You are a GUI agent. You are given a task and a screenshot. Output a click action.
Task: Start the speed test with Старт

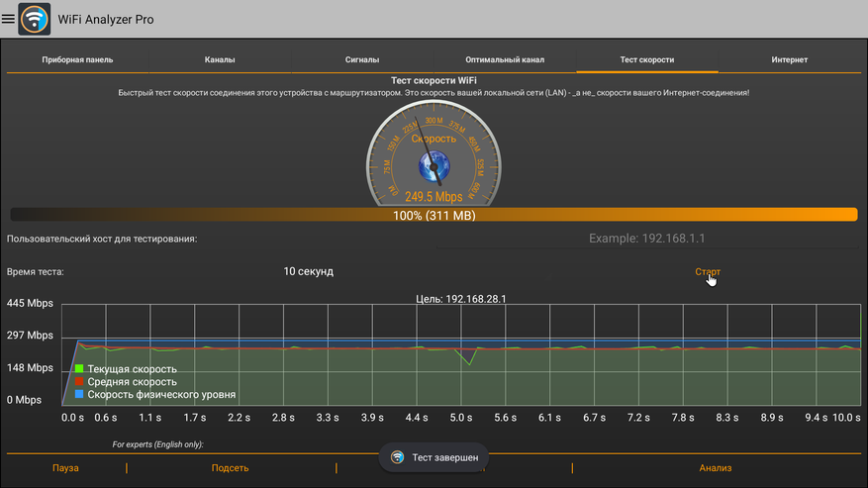708,272
